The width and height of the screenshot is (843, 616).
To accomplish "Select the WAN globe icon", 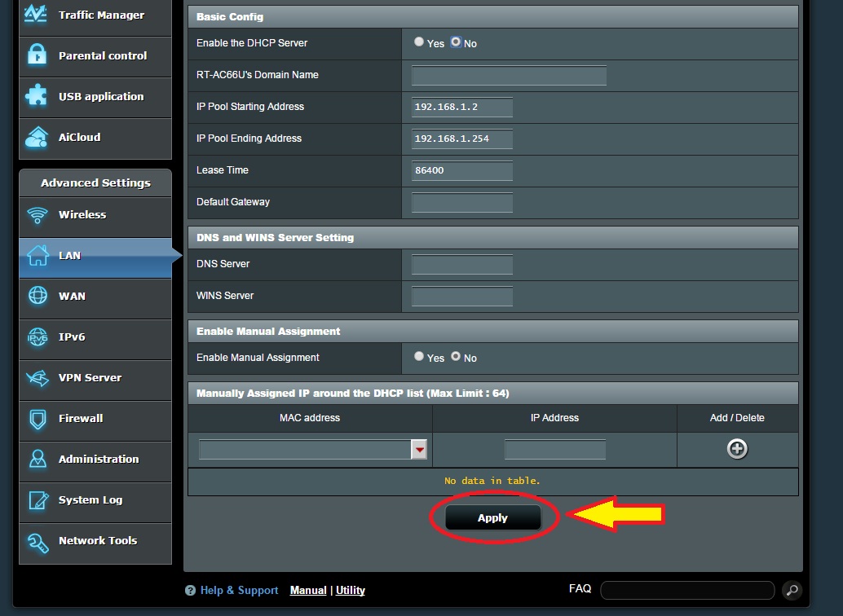I will point(38,296).
